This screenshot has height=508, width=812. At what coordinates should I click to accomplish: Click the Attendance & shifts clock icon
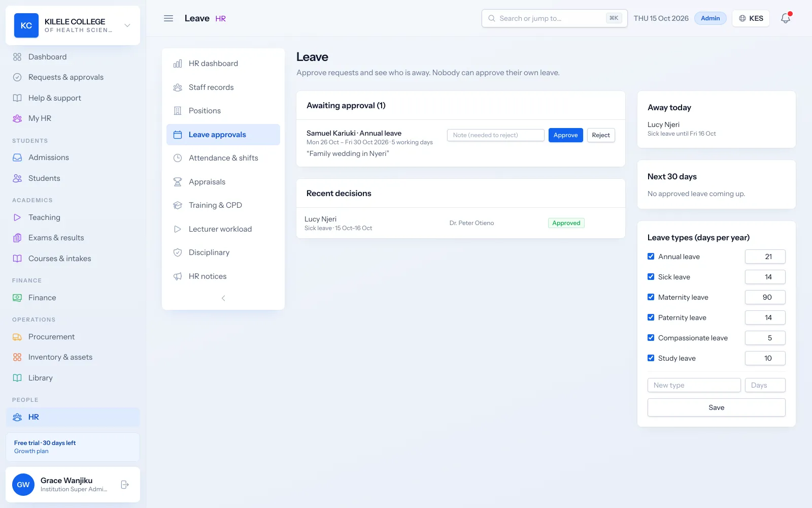click(x=178, y=158)
